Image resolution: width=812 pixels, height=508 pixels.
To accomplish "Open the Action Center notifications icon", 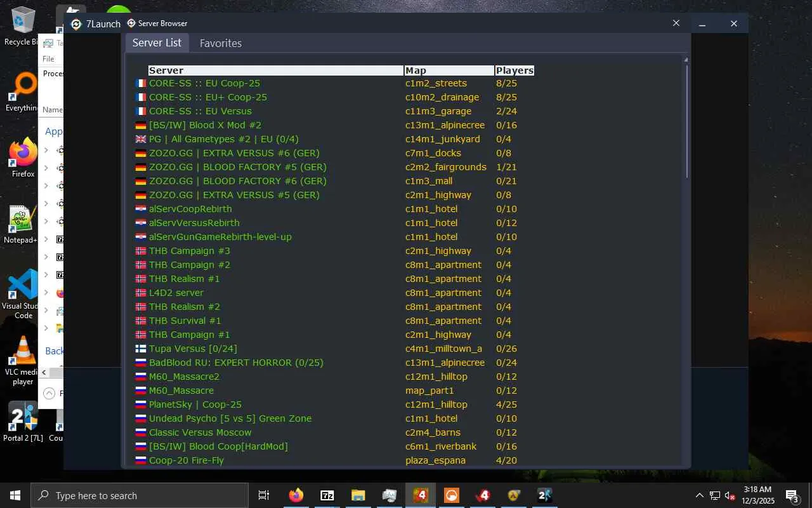I will point(792,495).
